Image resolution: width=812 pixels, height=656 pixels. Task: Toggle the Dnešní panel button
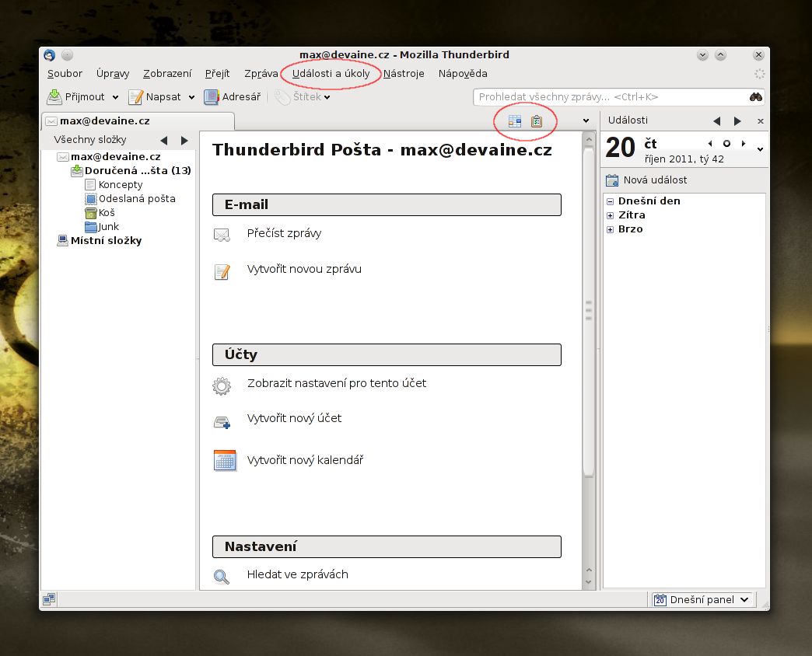(x=703, y=599)
